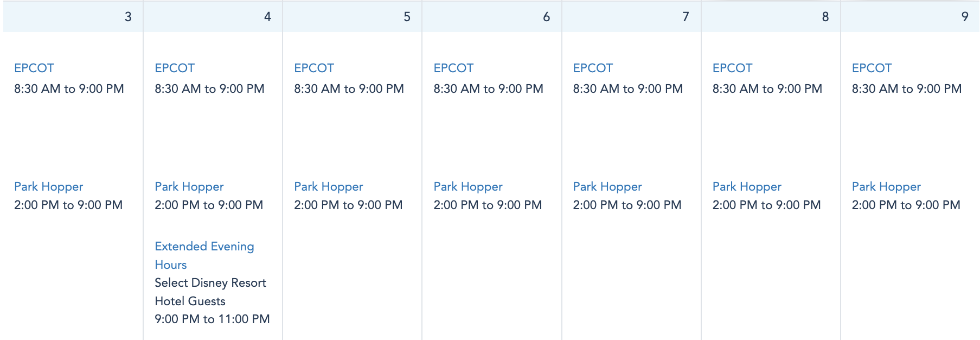Click Park Hopper link on day 4
The image size is (980, 340).
coord(189,187)
